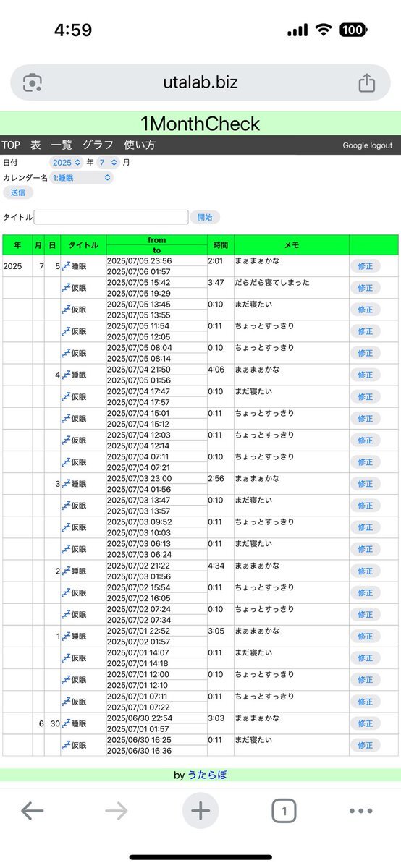The image size is (401, 868).
Task: Open the tab switcher showing 1 tab
Action: [x=284, y=811]
